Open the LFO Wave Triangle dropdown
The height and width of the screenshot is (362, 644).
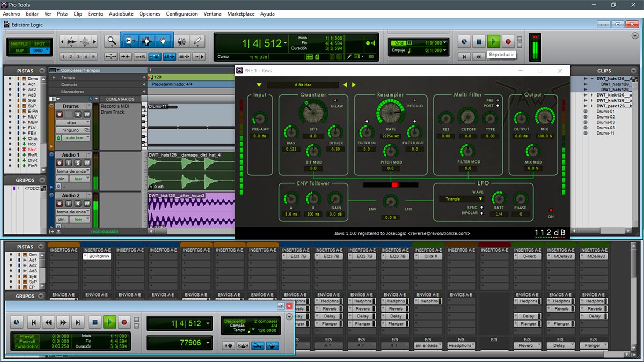point(461,199)
